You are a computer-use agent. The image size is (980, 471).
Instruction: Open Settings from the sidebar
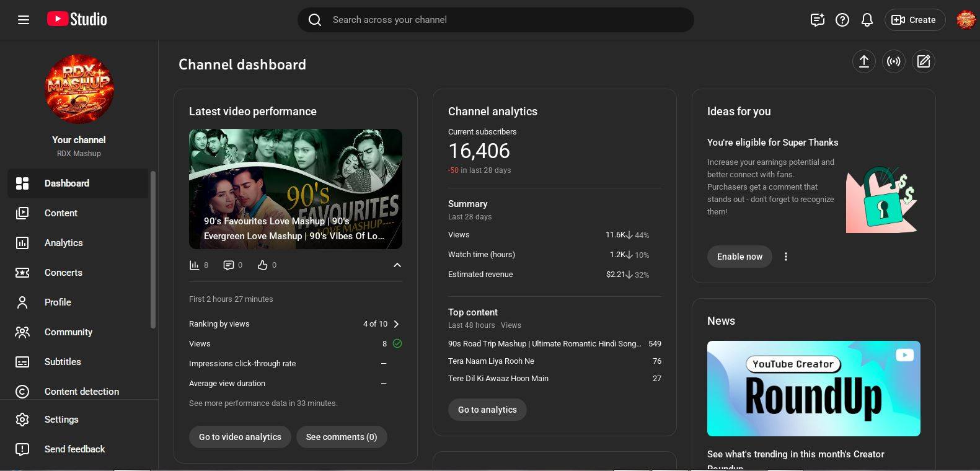pos(61,420)
